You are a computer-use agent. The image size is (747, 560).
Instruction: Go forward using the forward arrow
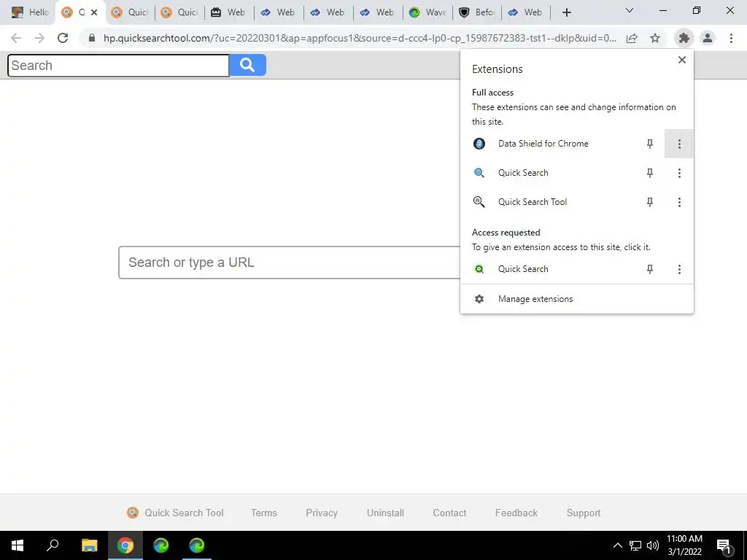pyautogui.click(x=39, y=38)
